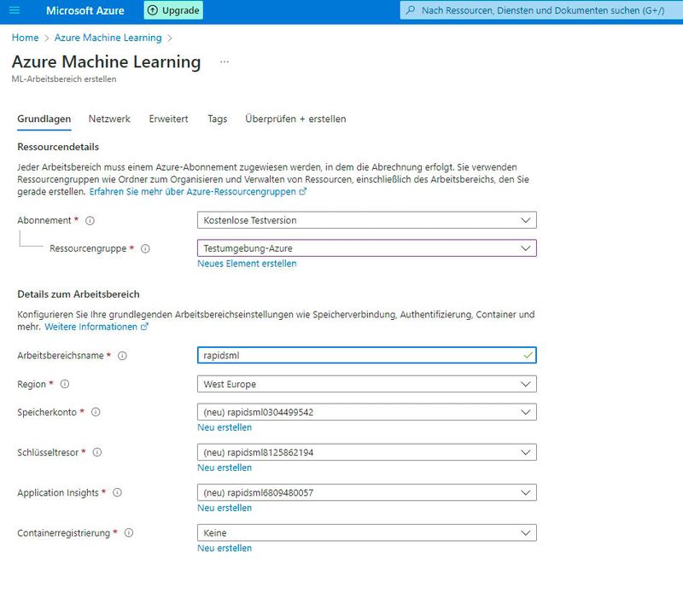Viewport: 683px width, 616px height.
Task: Click Neues Element erstellen link
Action: (x=247, y=264)
